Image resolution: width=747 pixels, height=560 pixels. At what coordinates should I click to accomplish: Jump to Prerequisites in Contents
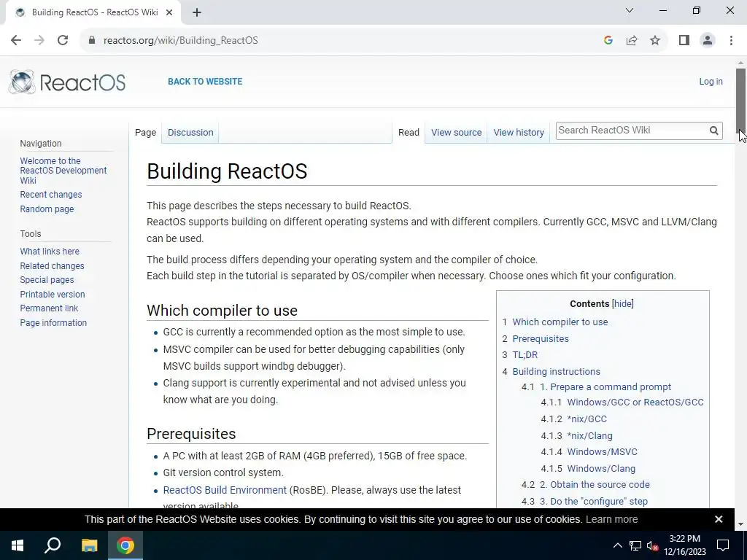[541, 338]
